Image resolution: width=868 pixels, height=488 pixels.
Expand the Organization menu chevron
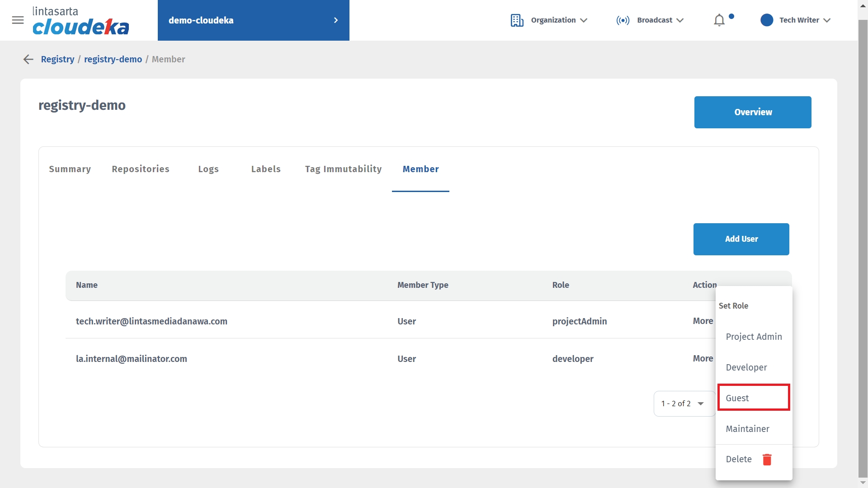point(584,20)
